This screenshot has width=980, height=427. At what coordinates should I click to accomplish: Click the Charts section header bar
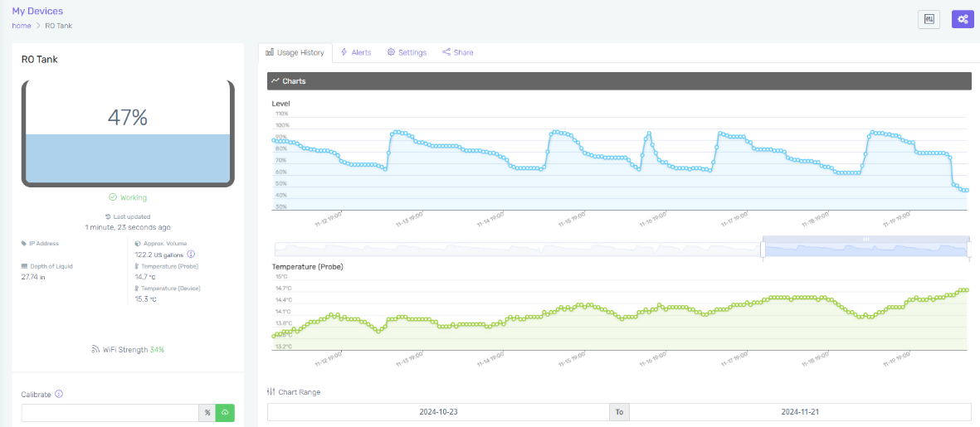[x=619, y=81]
